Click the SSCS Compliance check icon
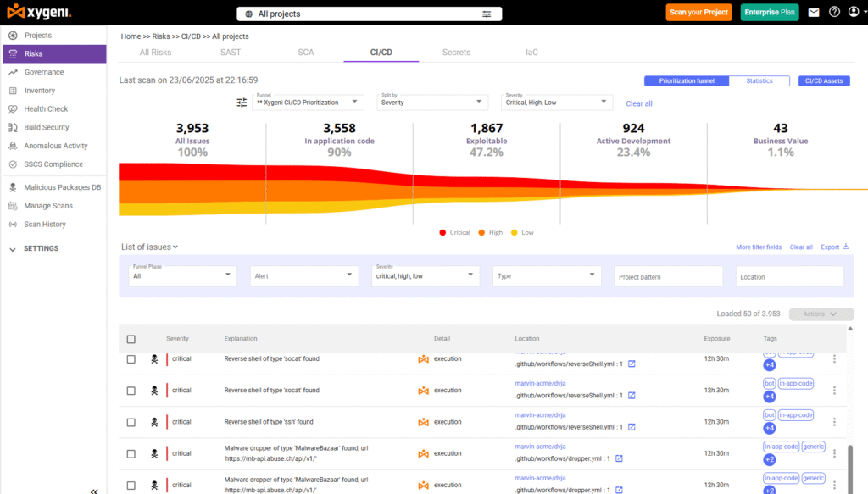868x494 pixels. (13, 164)
